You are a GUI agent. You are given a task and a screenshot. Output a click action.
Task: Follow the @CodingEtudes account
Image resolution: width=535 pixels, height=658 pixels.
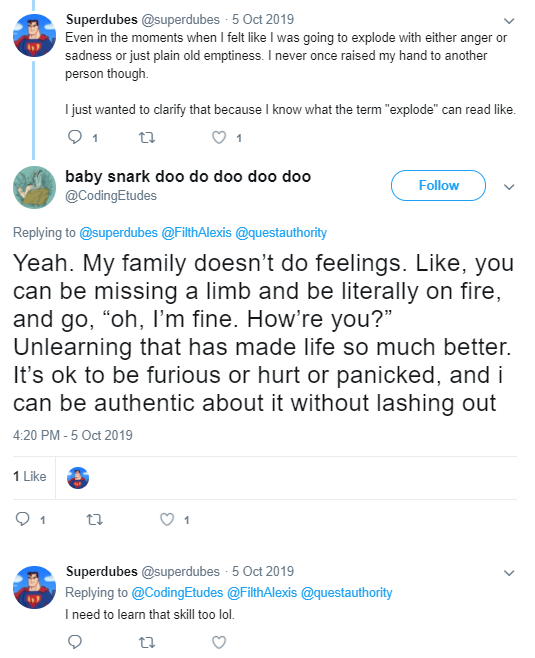pyautogui.click(x=438, y=185)
